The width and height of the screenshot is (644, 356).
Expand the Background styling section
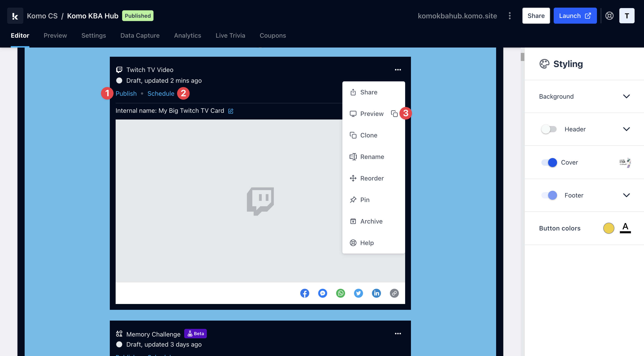pyautogui.click(x=626, y=96)
